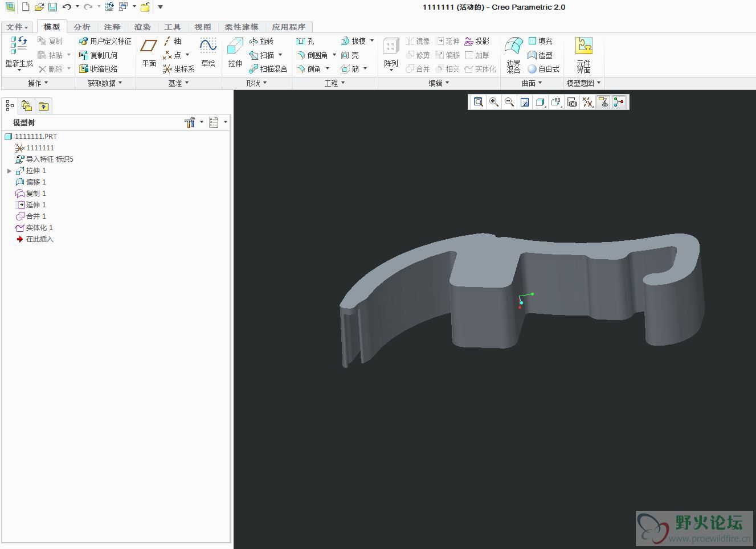Select the 壳 shell tool
The height and width of the screenshot is (549, 756).
[350, 55]
